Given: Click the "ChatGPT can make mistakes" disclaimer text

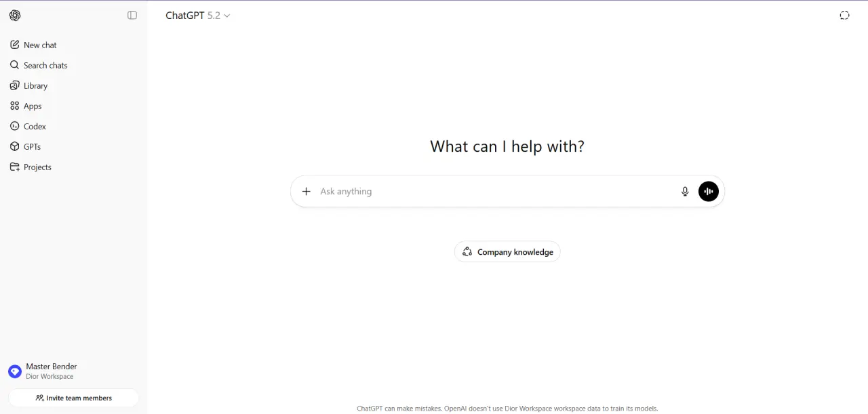Looking at the screenshot, I should 507,409.
